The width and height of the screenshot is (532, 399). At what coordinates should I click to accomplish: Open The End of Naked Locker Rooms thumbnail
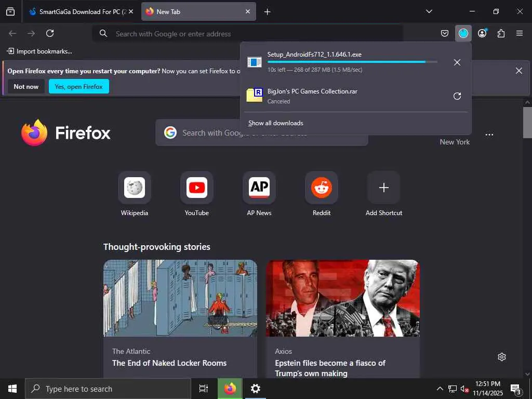click(180, 298)
